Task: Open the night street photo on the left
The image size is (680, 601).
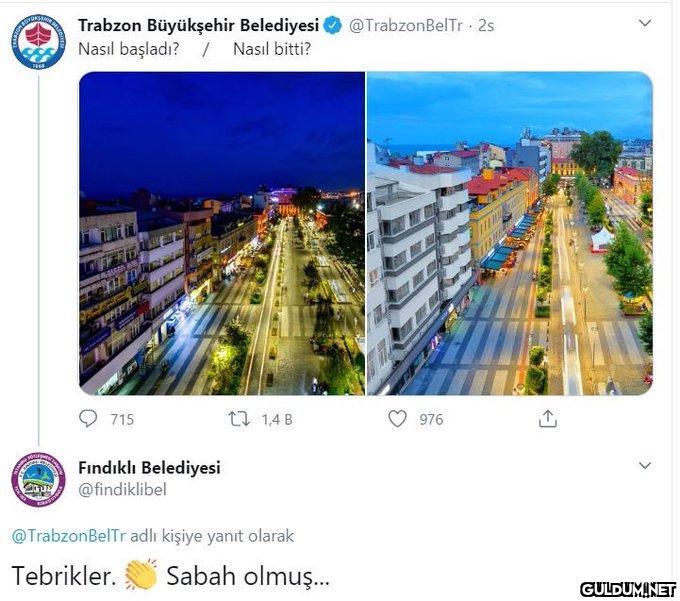Action: (x=222, y=233)
